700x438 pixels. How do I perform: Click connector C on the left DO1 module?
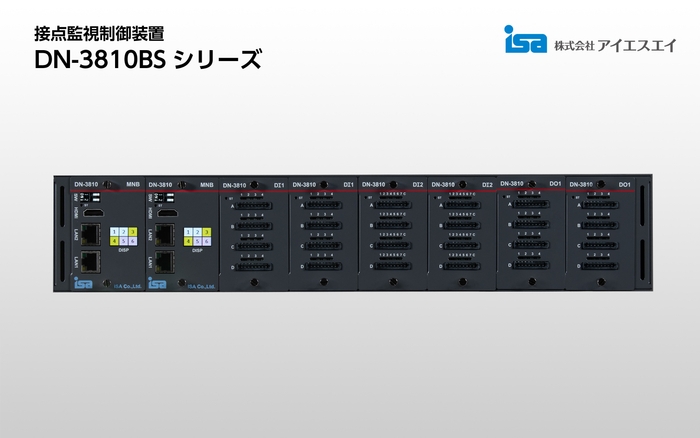point(531,245)
